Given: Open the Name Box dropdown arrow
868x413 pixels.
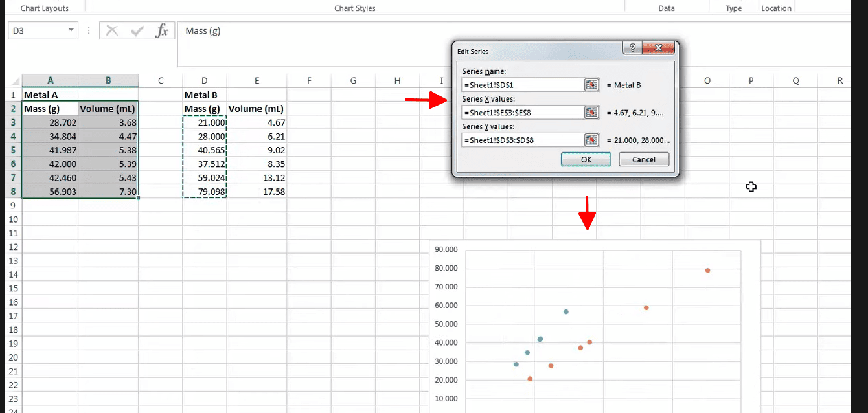Looking at the screenshot, I should tap(71, 30).
